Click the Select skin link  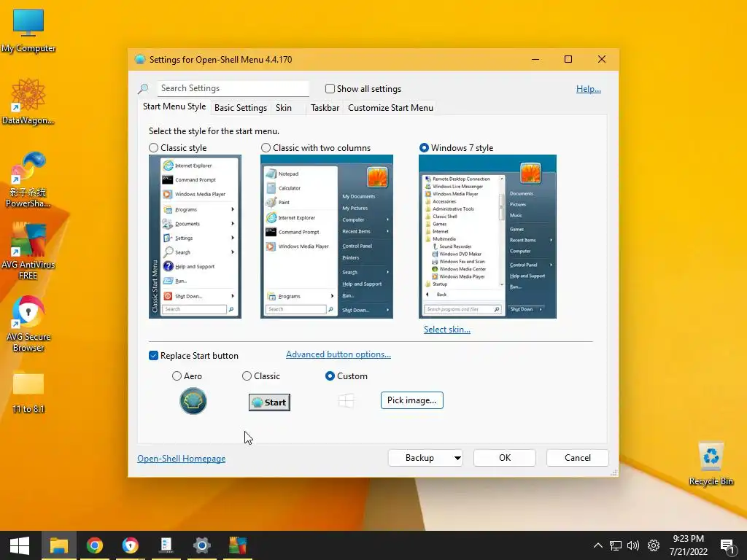pyautogui.click(x=447, y=329)
